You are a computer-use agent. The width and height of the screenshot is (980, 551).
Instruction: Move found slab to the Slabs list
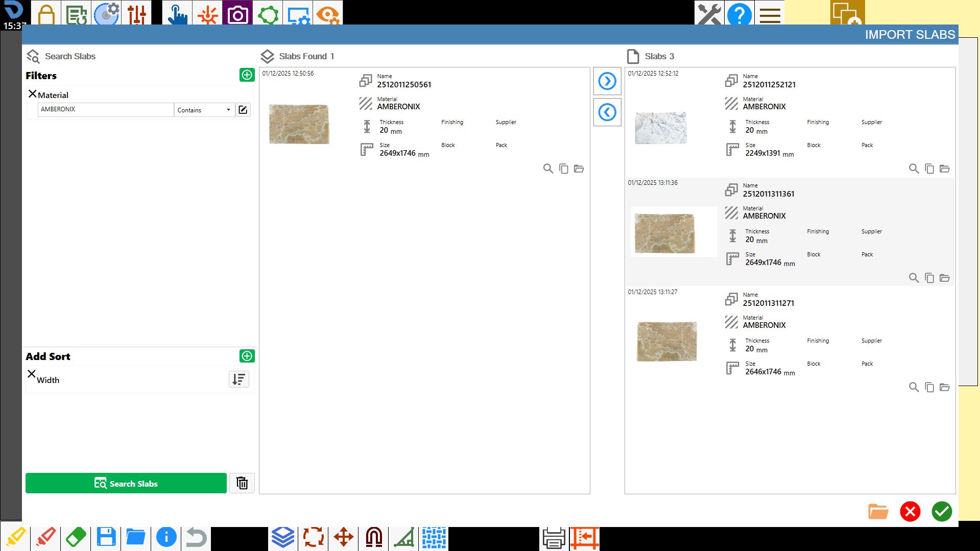coord(607,81)
